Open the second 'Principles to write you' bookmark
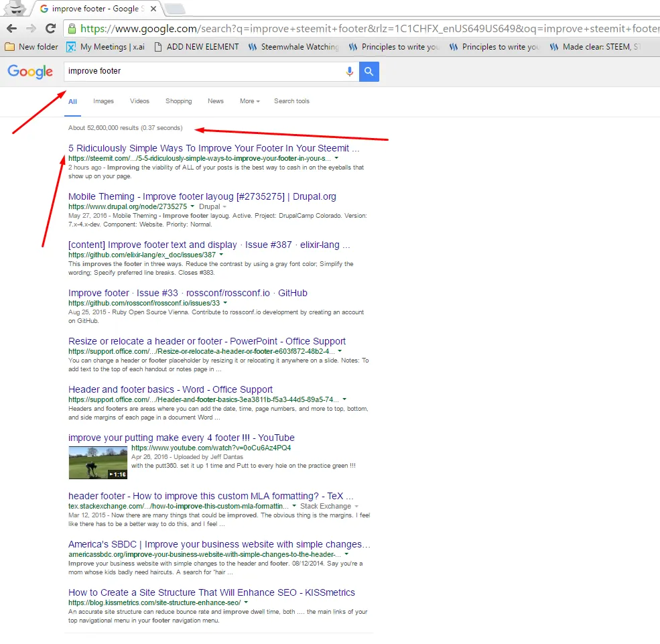The image size is (660, 644). [494, 47]
